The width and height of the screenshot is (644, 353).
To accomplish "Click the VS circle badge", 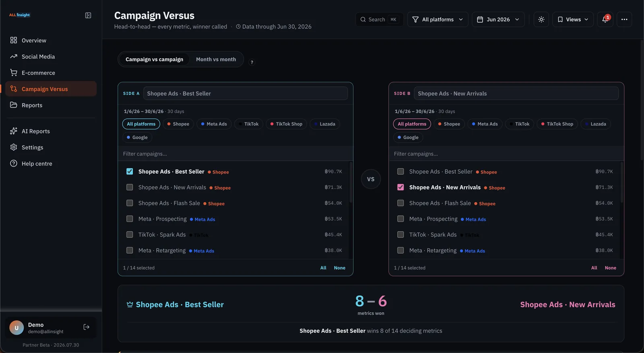I will point(371,179).
